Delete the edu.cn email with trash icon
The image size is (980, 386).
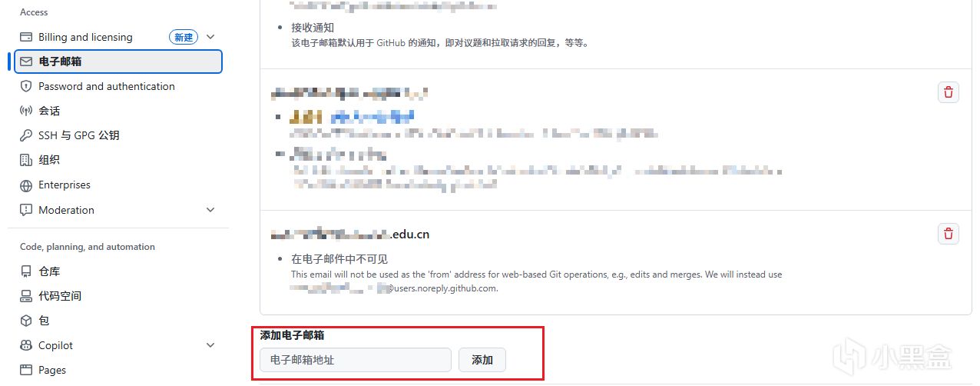pos(949,234)
